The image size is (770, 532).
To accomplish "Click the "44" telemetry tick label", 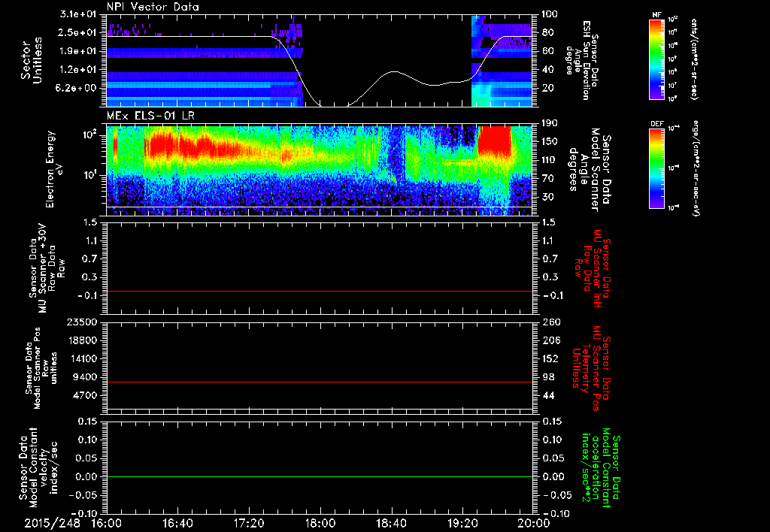I will (548, 395).
